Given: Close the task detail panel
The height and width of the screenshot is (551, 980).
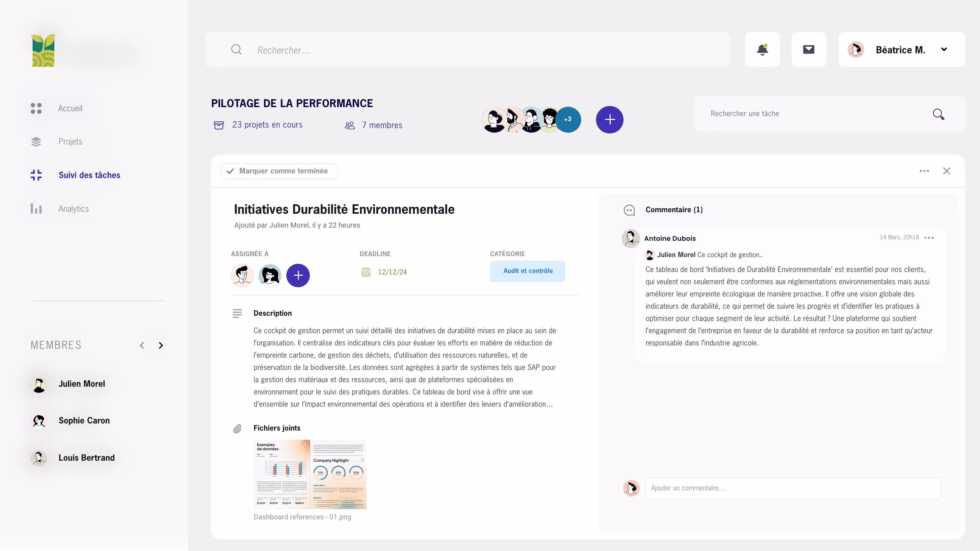Looking at the screenshot, I should (947, 171).
